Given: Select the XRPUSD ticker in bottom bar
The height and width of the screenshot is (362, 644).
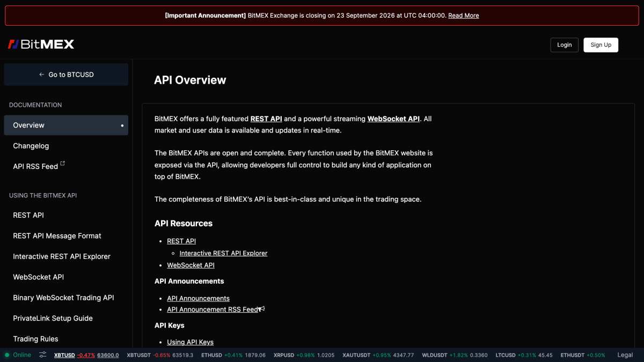Looking at the screenshot, I should (x=304, y=355).
